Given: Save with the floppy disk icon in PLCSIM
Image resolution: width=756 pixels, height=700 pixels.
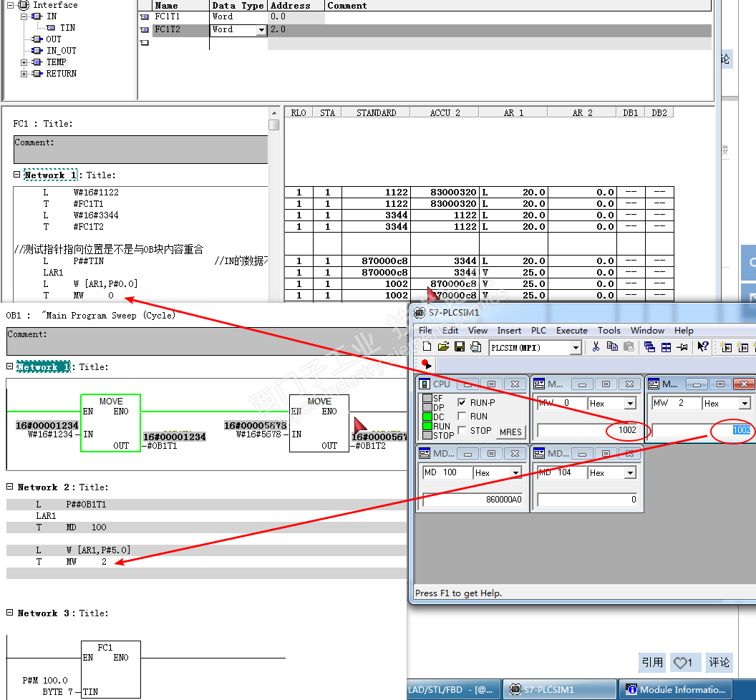Looking at the screenshot, I should (x=460, y=346).
